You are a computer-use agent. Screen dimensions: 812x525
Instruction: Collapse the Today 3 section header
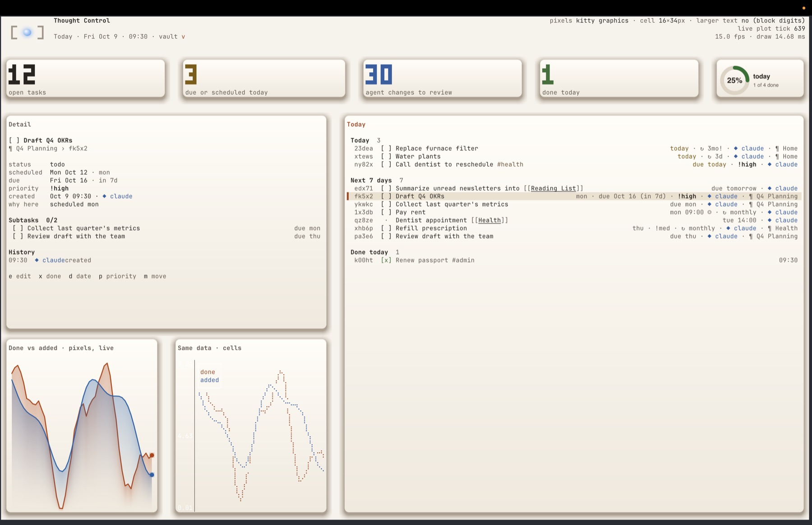click(366, 140)
